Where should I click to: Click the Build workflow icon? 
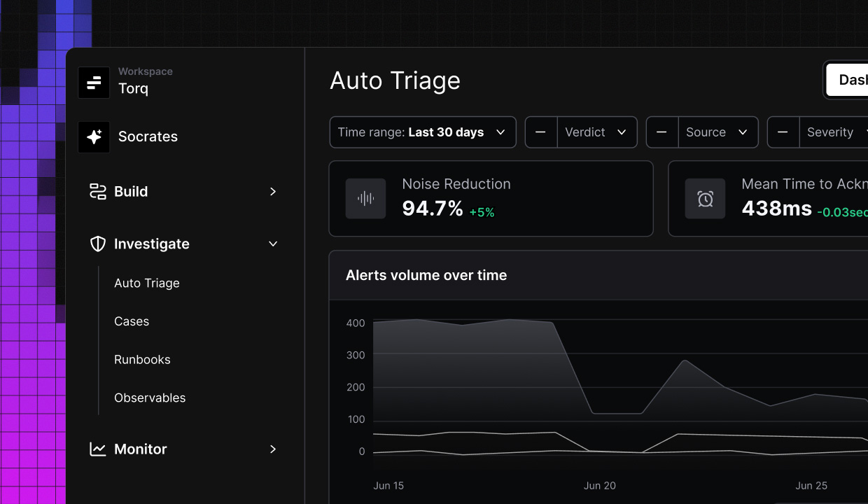[98, 192]
